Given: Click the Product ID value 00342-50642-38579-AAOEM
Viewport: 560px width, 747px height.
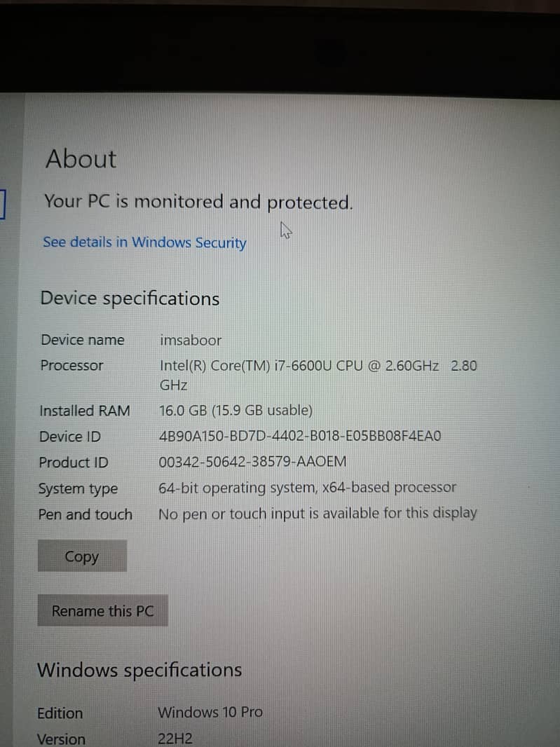Looking at the screenshot, I should [x=252, y=462].
